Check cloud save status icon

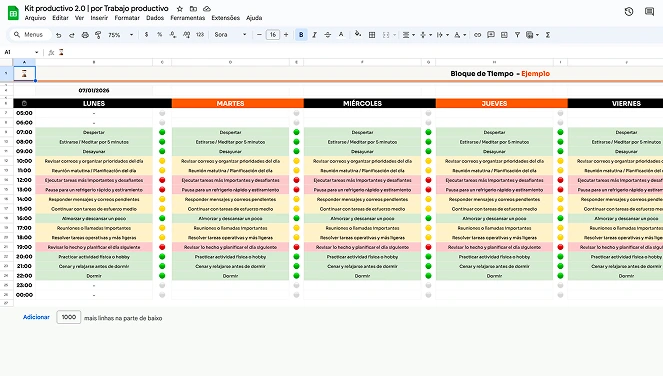[x=207, y=8]
